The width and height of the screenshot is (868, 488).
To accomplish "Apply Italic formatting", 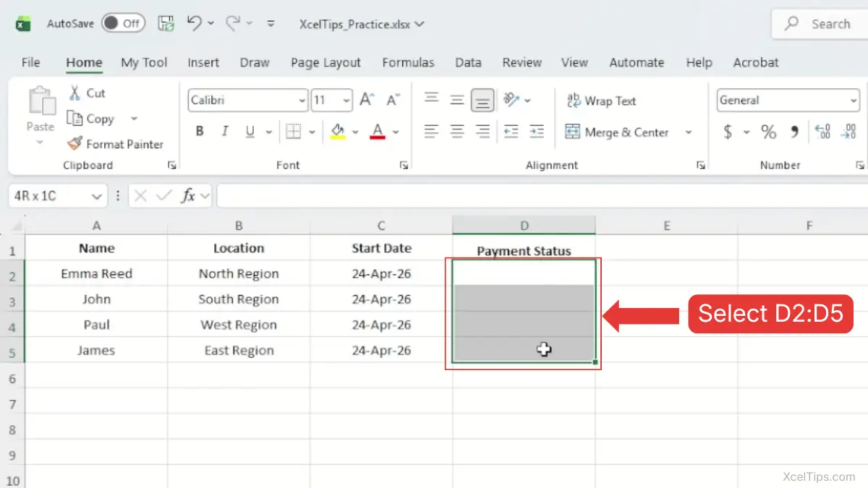I will pyautogui.click(x=224, y=132).
